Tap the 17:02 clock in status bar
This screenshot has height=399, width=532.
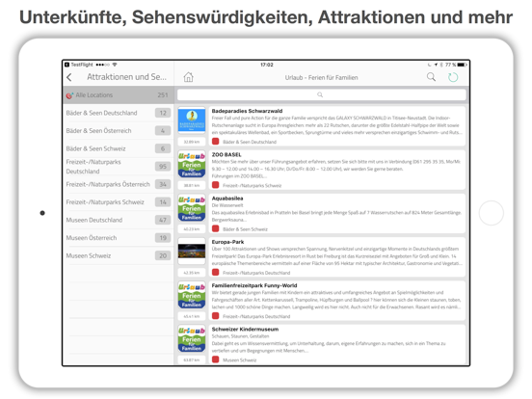(267, 65)
